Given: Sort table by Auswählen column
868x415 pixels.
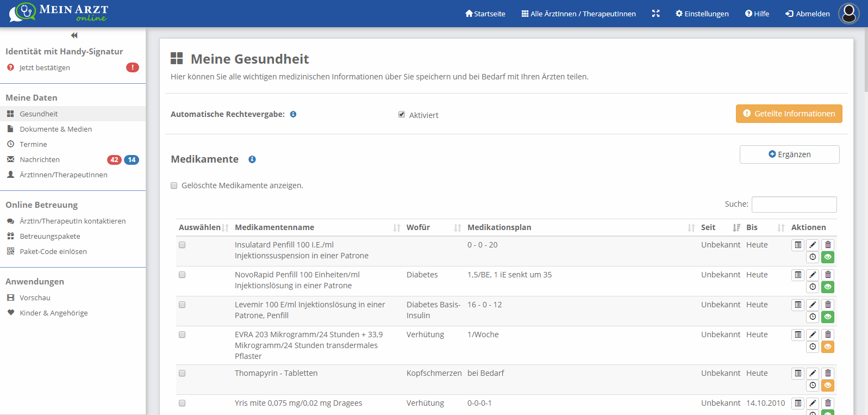Looking at the screenshot, I should click(x=203, y=227).
